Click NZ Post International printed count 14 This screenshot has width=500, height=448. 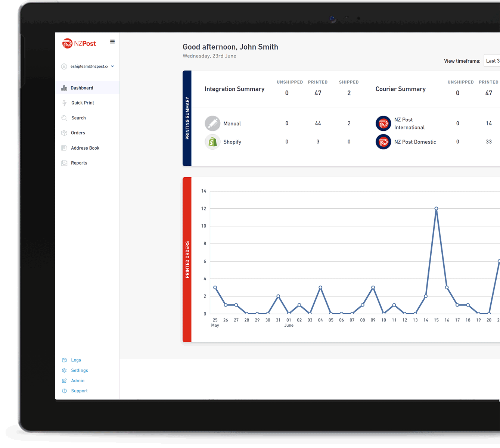click(488, 123)
